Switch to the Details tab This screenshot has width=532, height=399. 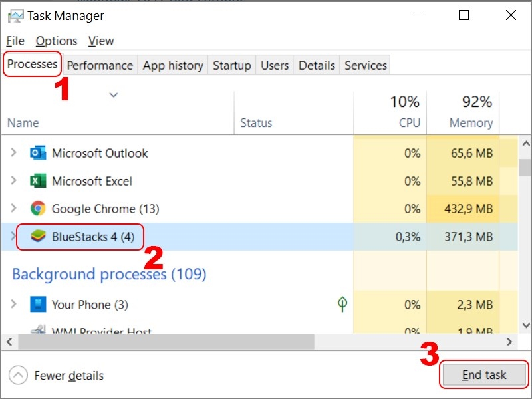[x=317, y=65]
